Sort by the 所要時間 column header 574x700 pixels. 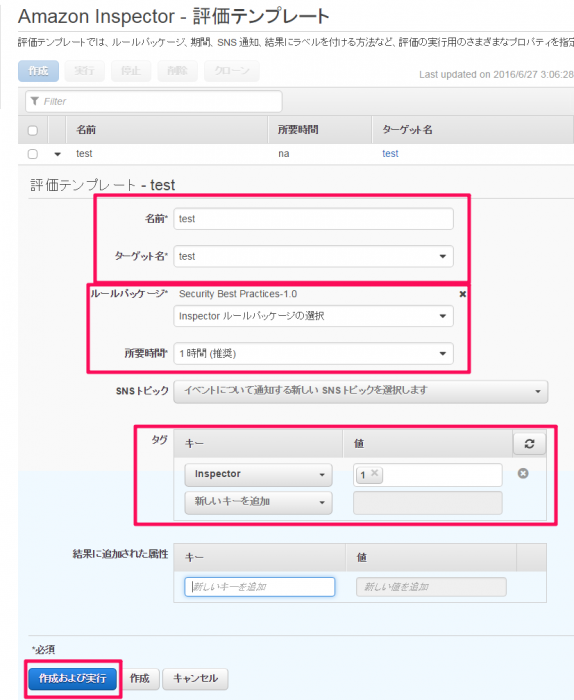[x=298, y=130]
